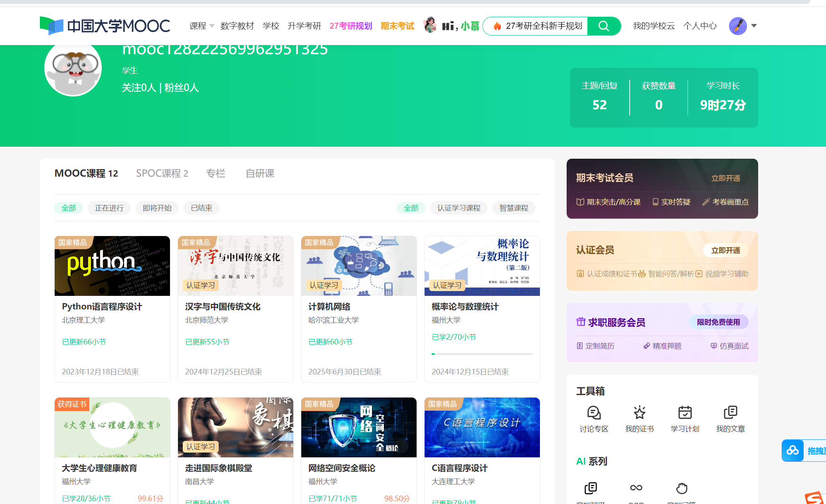This screenshot has height=504, width=826.
Task: Open the 讨论专区 discussion icon in toolbox
Action: (x=594, y=413)
